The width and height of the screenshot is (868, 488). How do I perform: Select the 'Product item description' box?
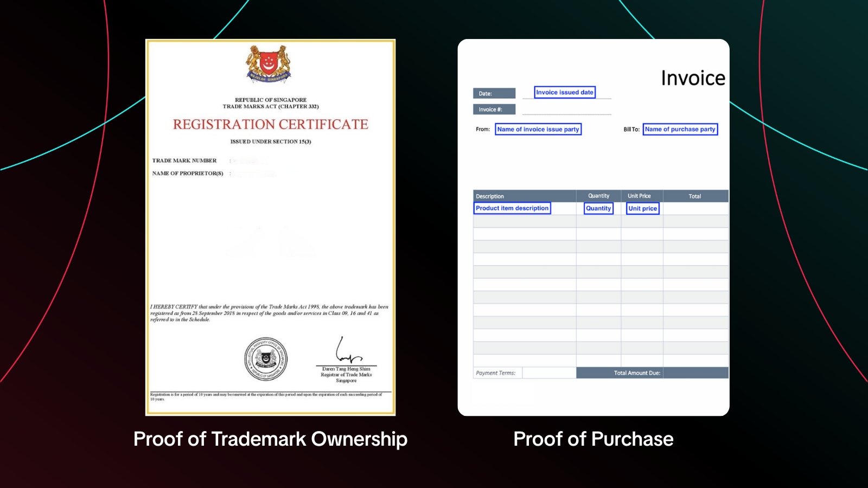point(512,208)
